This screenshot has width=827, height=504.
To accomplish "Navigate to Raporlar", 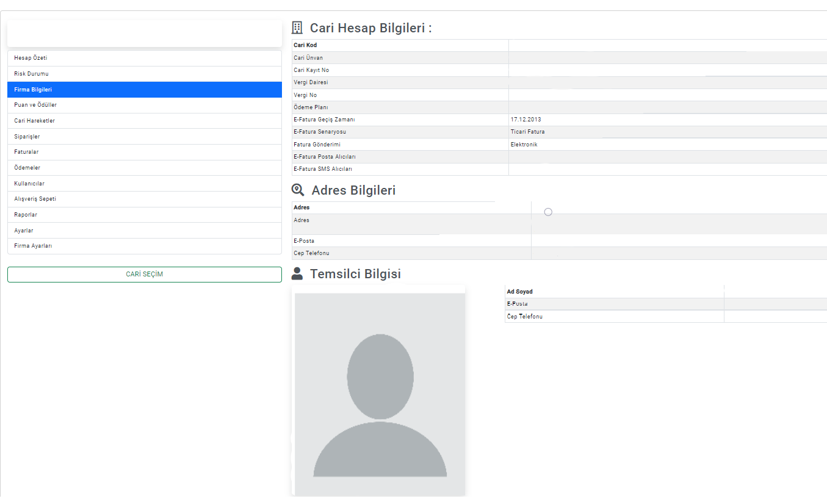I will [x=144, y=215].
